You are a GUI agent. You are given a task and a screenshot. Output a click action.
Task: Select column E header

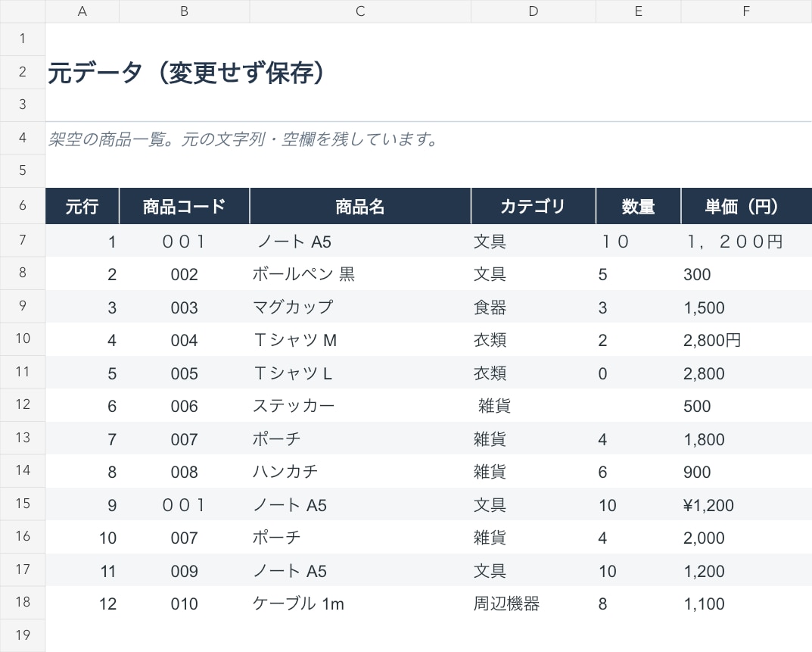(x=639, y=11)
